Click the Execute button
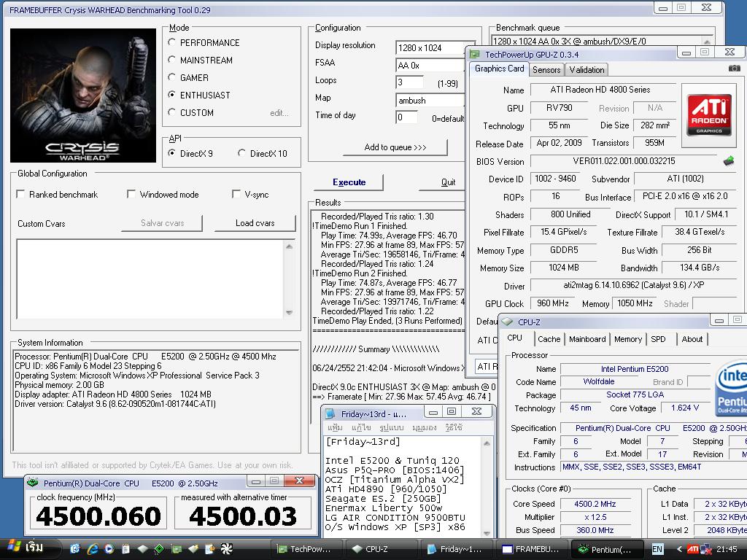The image size is (747, 560). point(349,182)
